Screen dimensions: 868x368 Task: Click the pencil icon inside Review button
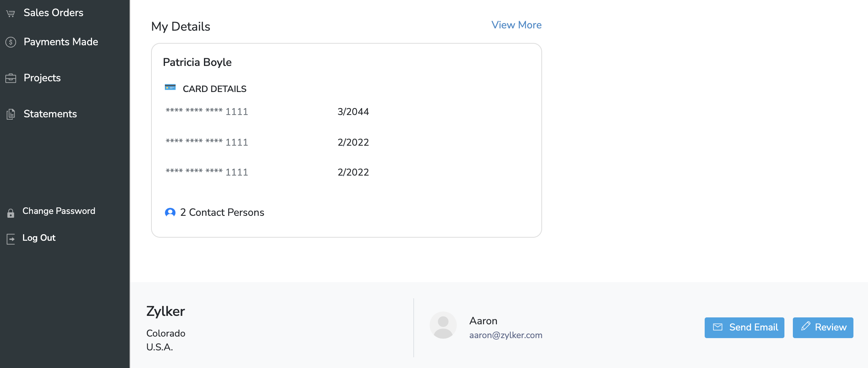[x=806, y=327]
